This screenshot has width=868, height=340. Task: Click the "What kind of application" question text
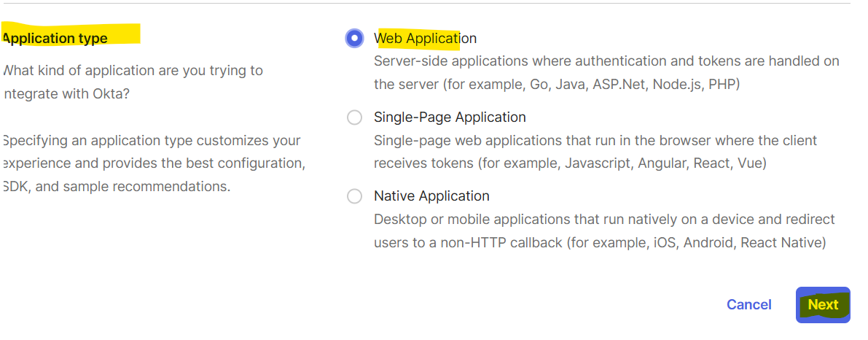[x=133, y=71]
